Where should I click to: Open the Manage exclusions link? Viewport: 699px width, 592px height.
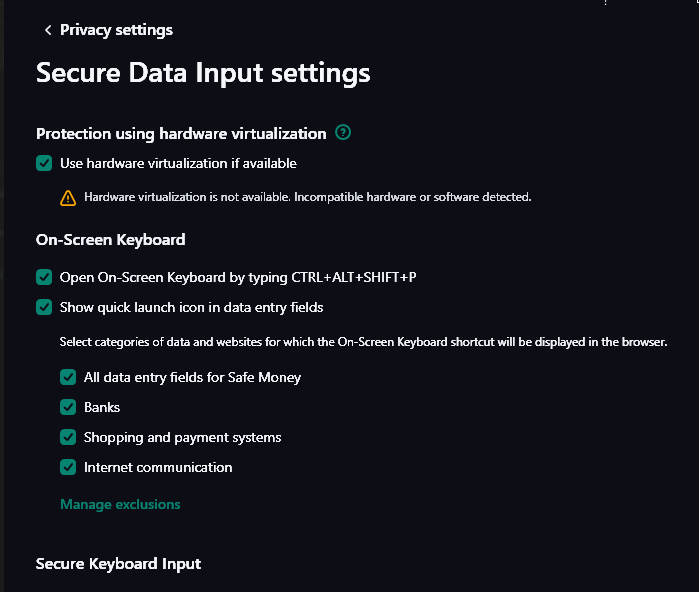click(x=120, y=504)
